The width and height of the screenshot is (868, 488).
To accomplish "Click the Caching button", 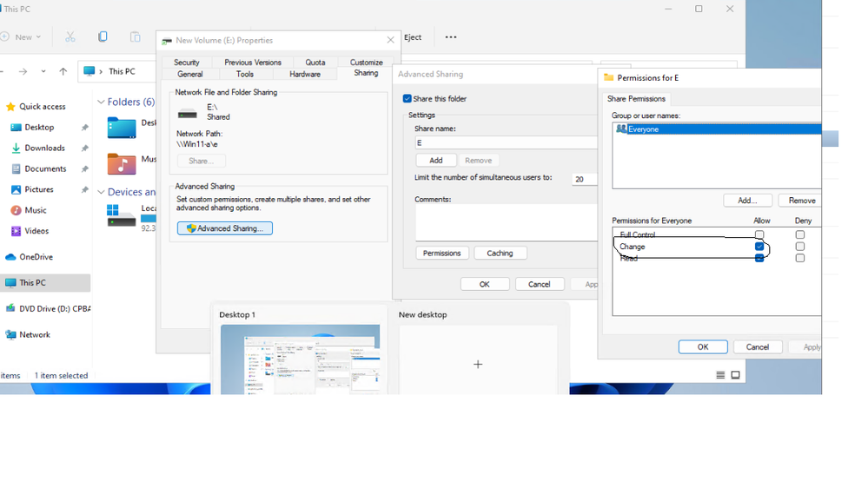I will [500, 253].
